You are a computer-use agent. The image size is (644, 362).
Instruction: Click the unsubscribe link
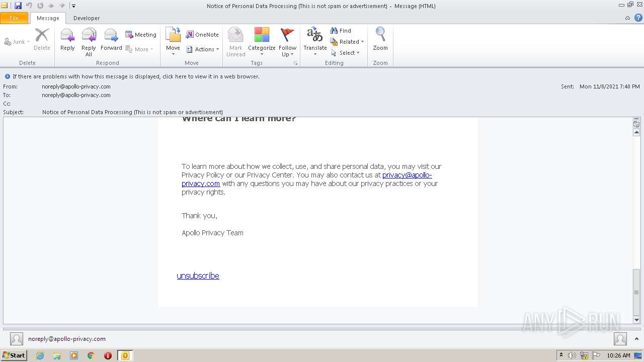tap(198, 276)
